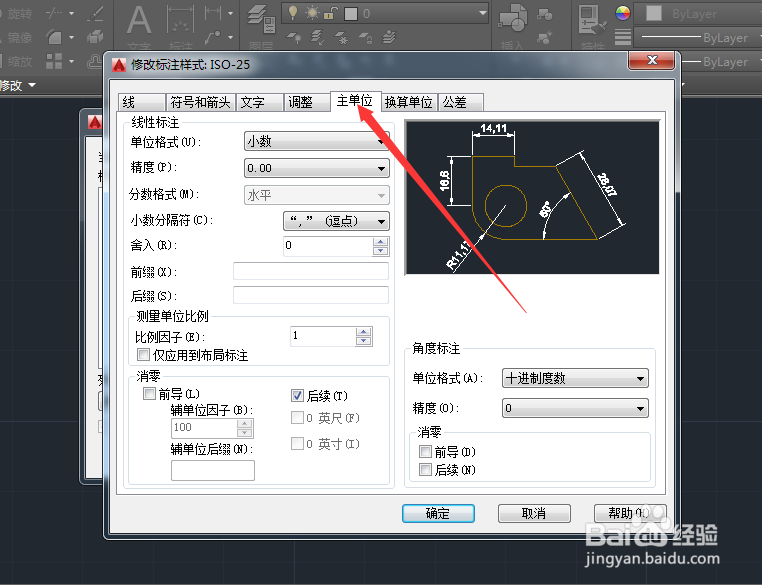Open 小数分隔符 dropdown showing 逗点
762x585 pixels.
(x=336, y=221)
